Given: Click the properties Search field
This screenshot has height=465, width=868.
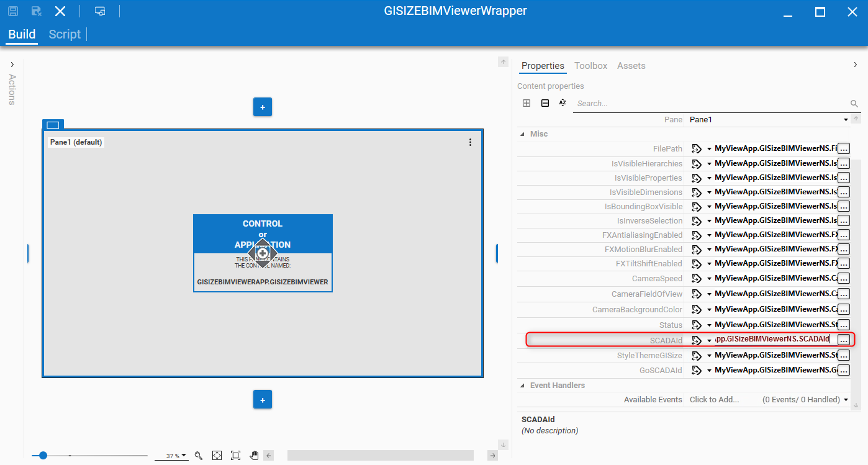Looking at the screenshot, I should [x=711, y=104].
